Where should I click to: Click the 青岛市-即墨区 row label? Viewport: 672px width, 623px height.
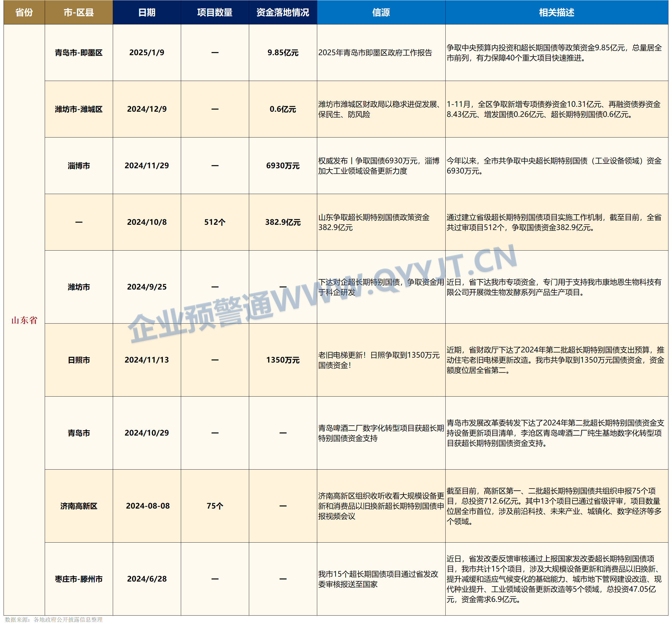(78, 52)
